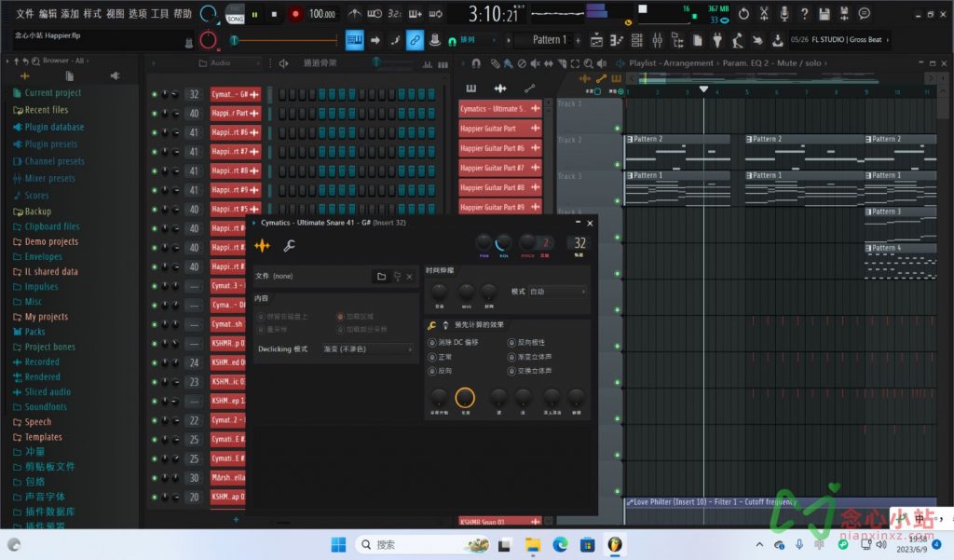Click mixer track number 32 in channel rack
The image size is (954, 560).
point(194,94)
